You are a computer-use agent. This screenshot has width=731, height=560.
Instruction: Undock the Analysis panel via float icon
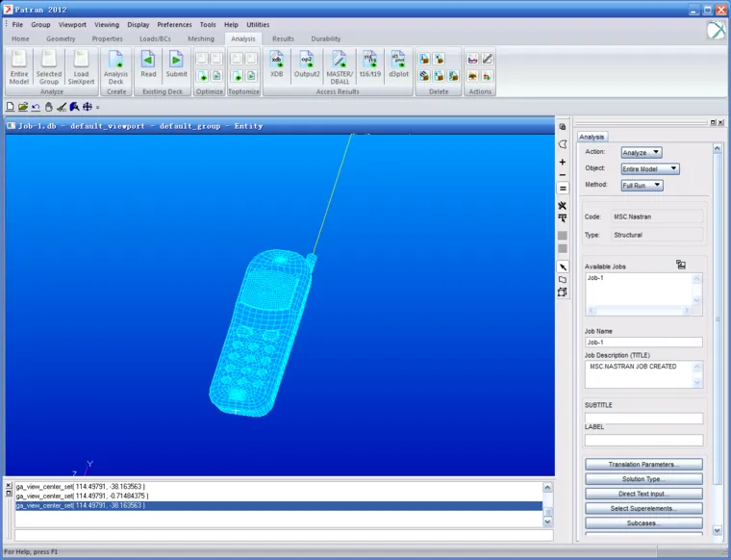pyautogui.click(x=713, y=122)
